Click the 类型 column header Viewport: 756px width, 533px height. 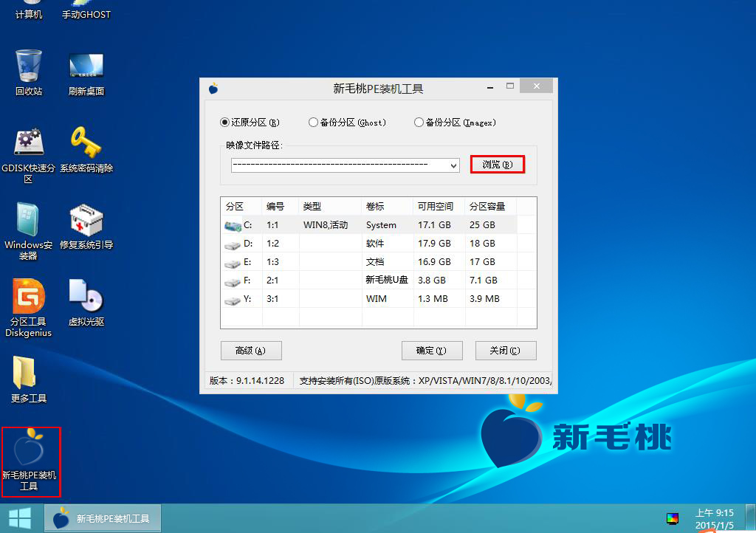tap(330, 206)
